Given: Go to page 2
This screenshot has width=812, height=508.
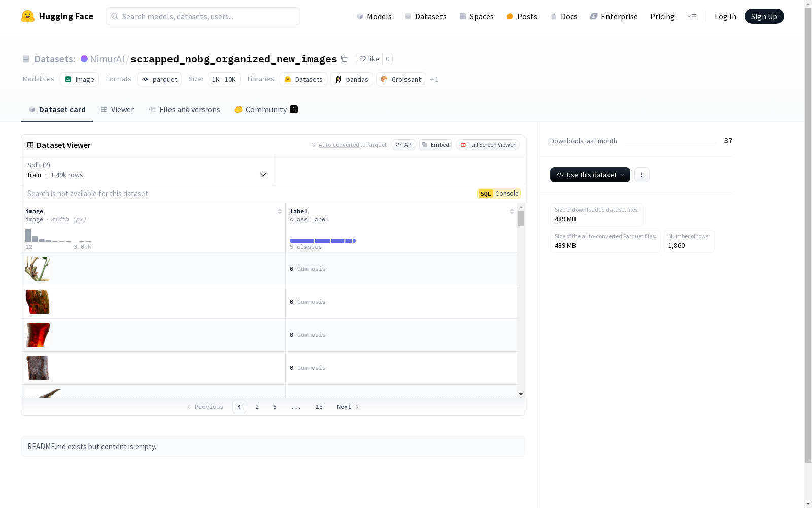Looking at the screenshot, I should coord(257,407).
